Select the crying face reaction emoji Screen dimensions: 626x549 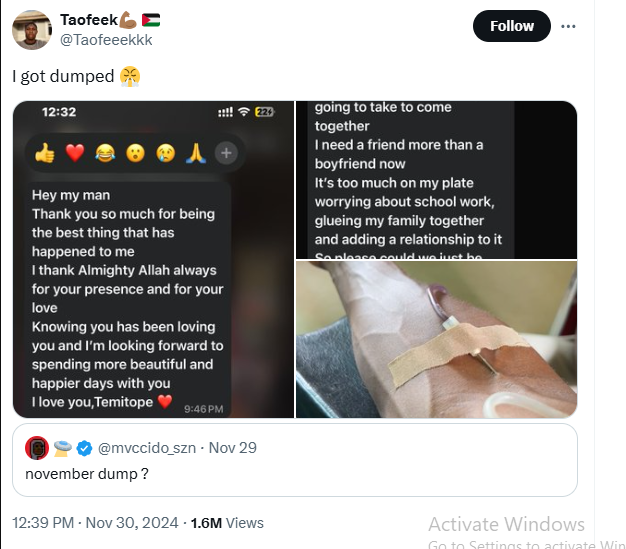click(166, 153)
